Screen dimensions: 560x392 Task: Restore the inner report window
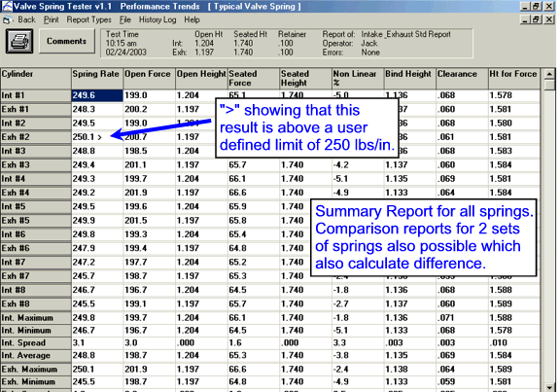point(537,19)
